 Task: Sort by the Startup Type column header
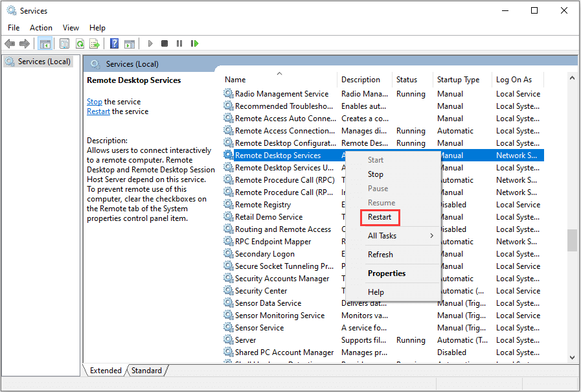(x=462, y=80)
